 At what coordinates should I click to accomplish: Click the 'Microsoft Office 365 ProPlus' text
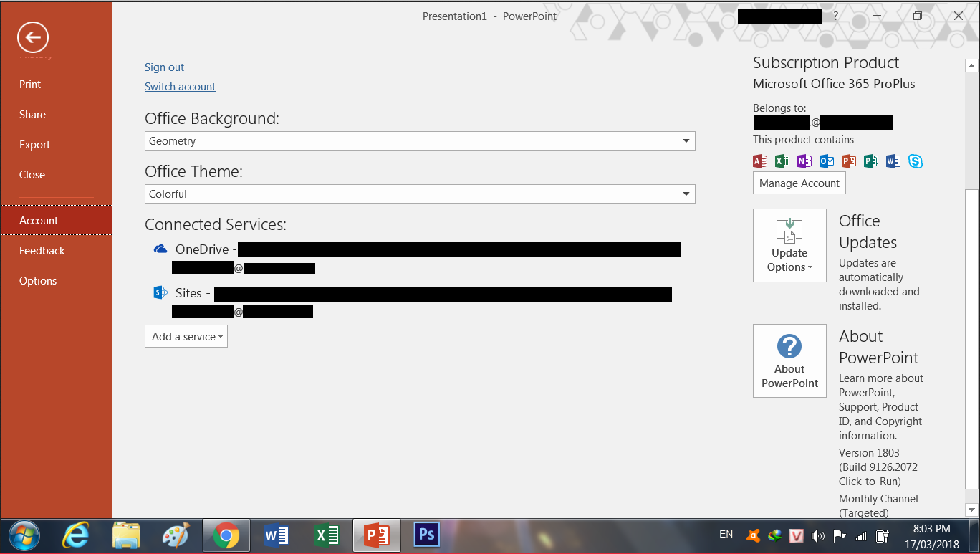pyautogui.click(x=834, y=84)
